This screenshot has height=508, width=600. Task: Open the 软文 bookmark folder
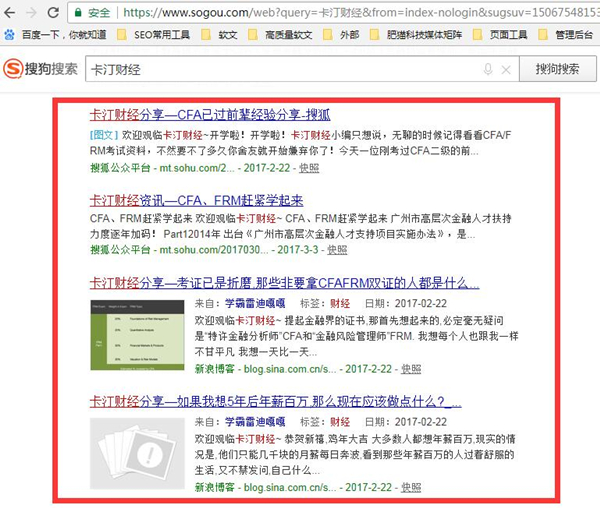pyautogui.click(x=219, y=35)
